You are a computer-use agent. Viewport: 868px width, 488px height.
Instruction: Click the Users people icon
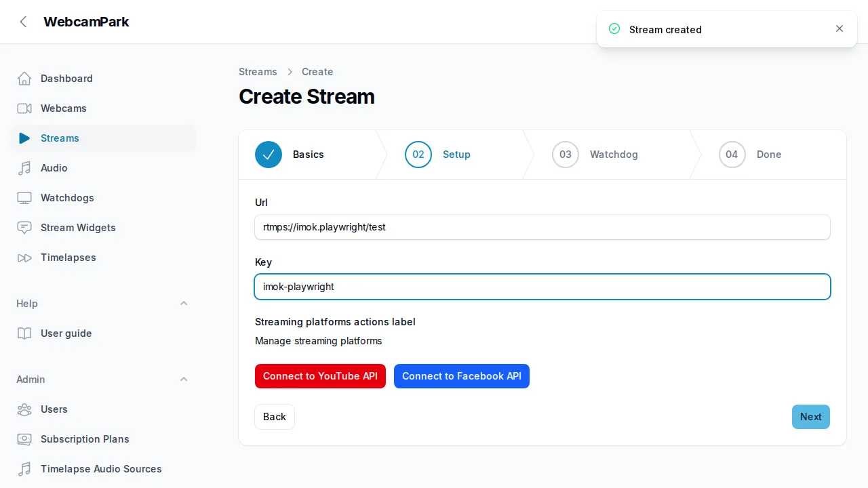click(x=24, y=409)
